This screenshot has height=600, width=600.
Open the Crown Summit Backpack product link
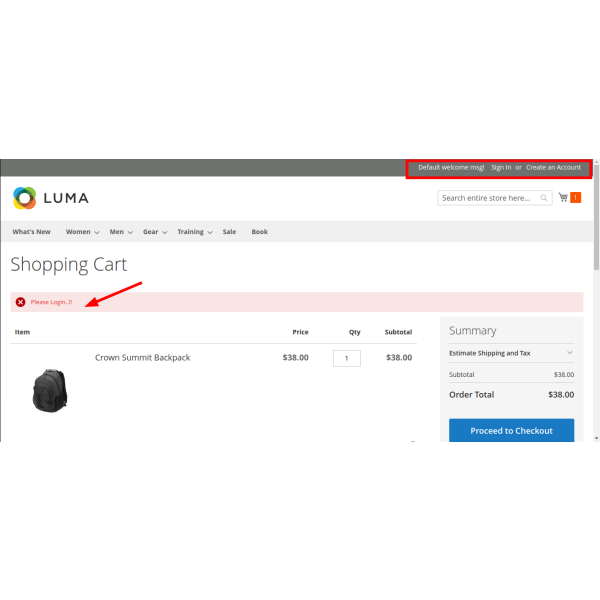(142, 357)
